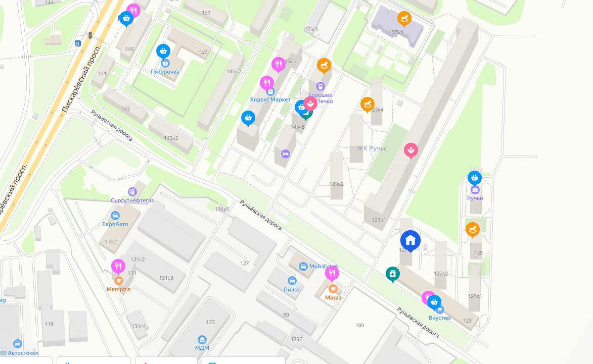Select building number 143к2
593x364 pixels.
point(171,138)
